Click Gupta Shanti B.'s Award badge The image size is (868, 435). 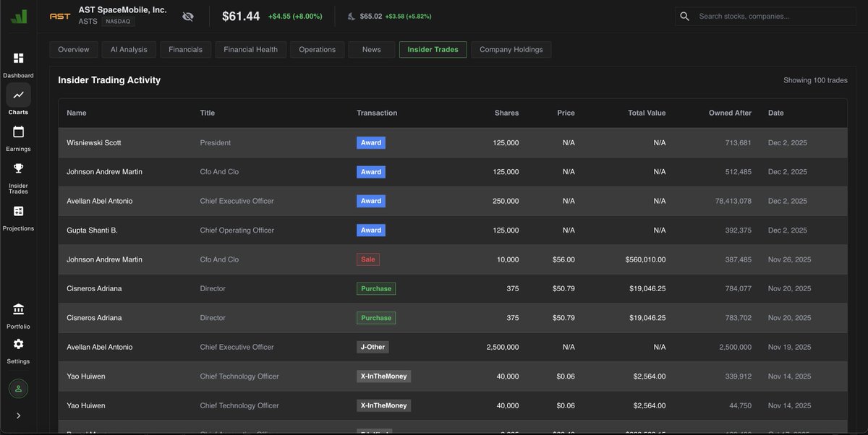tap(371, 231)
